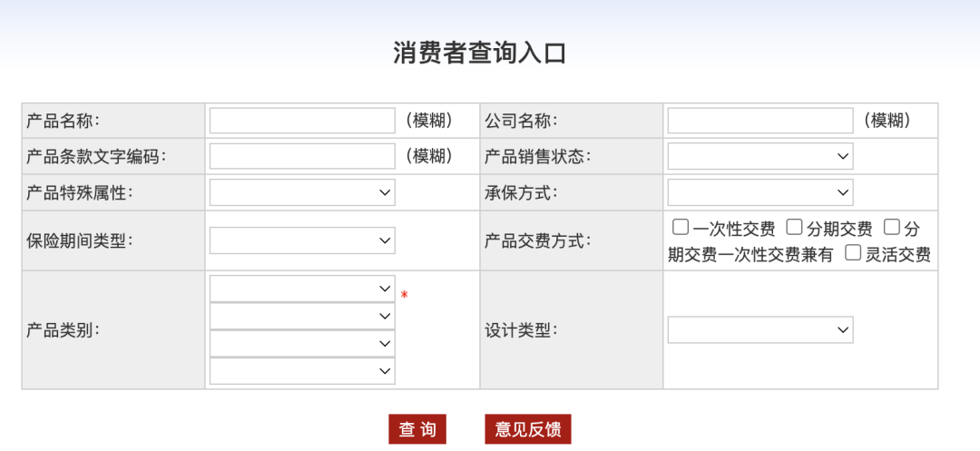Screen dimensions: 980x451
Task: Click the chevron arrow of 设计类型 select
Action: pos(842,329)
